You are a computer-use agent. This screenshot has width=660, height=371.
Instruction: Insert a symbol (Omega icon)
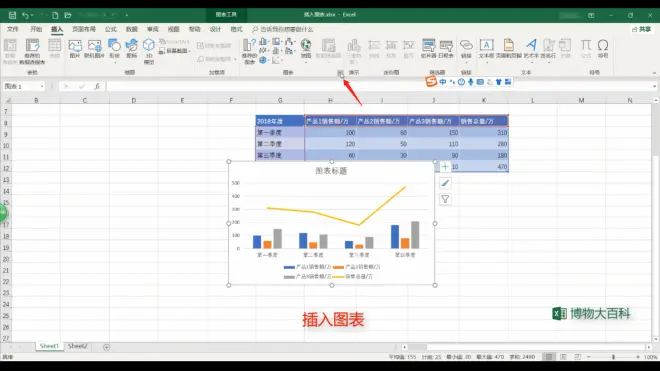click(603, 49)
